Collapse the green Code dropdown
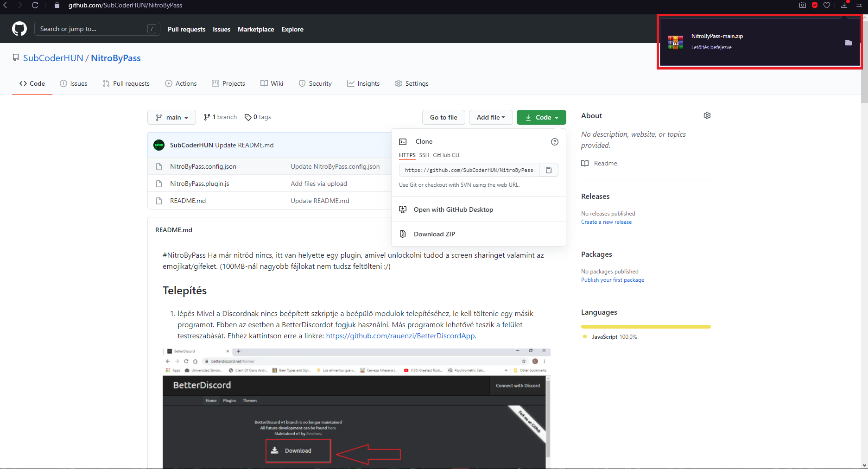Image resolution: width=868 pixels, height=469 pixels. coord(541,117)
